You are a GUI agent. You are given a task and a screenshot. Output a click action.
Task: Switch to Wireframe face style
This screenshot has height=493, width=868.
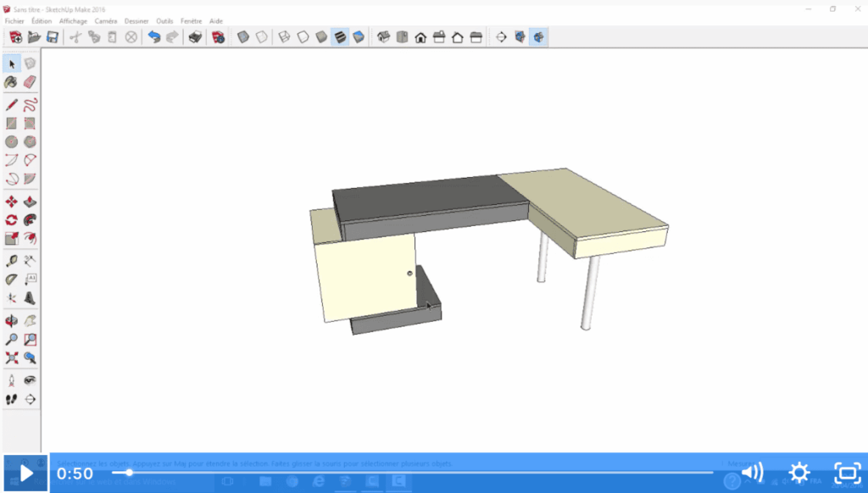tap(284, 37)
